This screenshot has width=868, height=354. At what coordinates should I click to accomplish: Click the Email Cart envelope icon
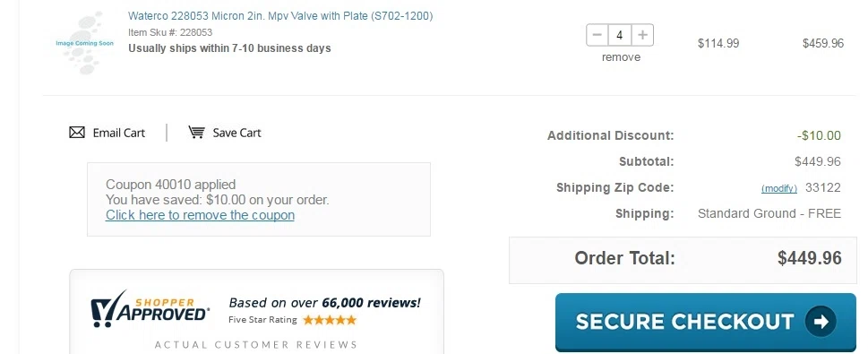[77, 133]
